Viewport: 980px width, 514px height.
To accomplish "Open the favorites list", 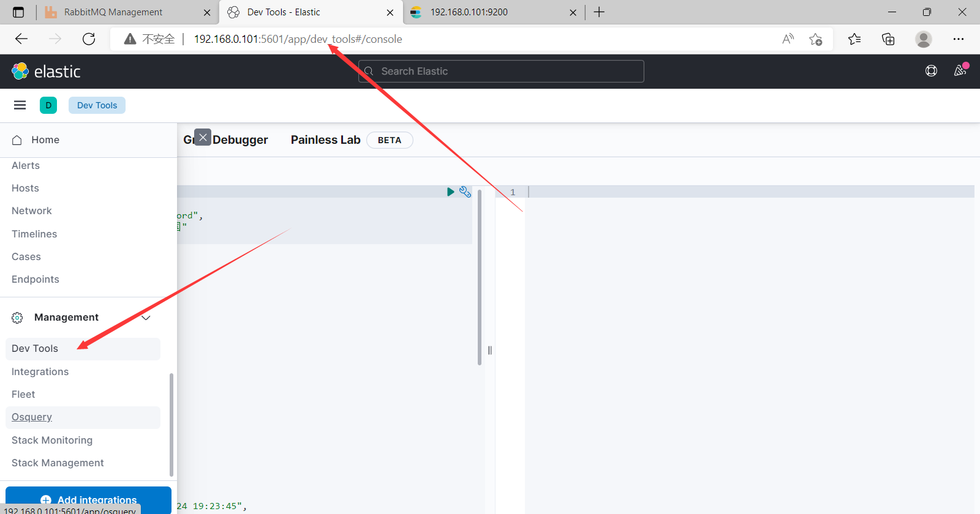I will tap(854, 39).
